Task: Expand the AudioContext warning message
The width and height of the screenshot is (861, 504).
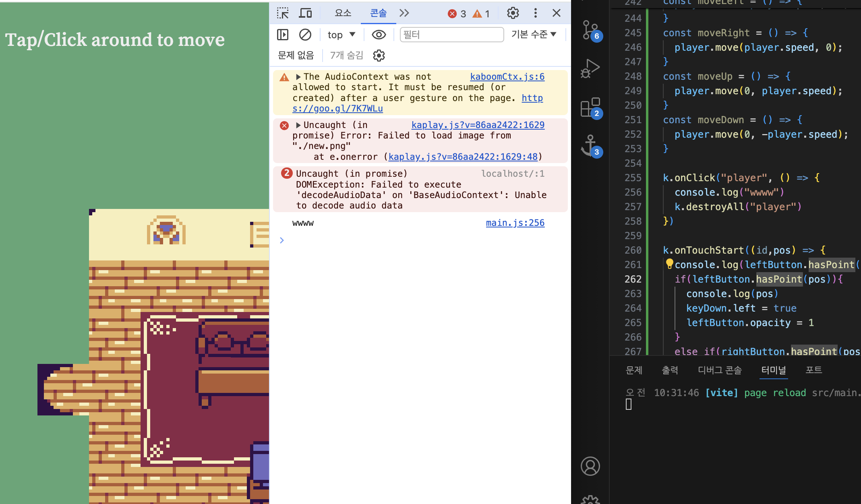Action: (x=298, y=77)
